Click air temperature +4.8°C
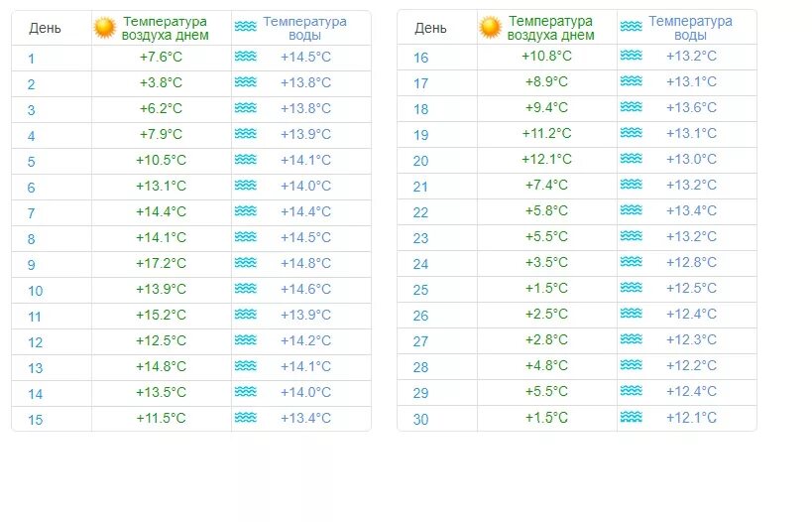The width and height of the screenshot is (812, 522). 547,365
